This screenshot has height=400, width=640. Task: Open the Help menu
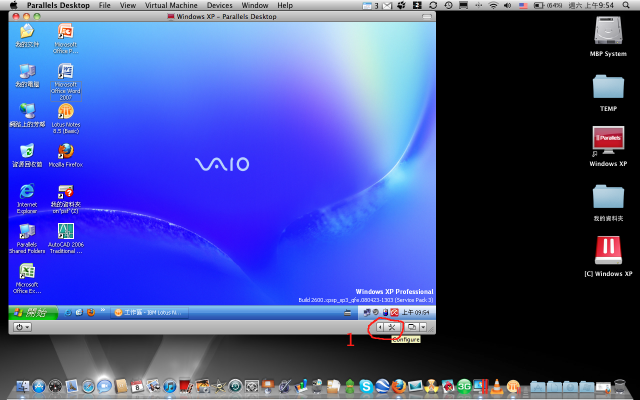[x=285, y=5]
